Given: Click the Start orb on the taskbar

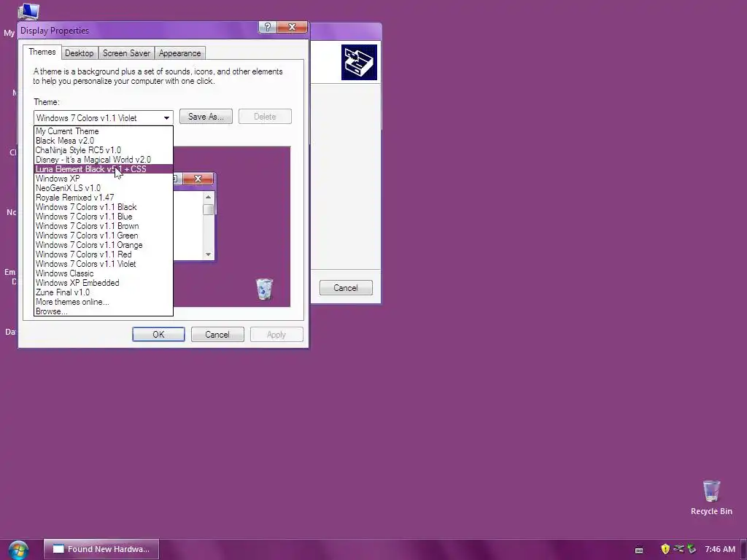Looking at the screenshot, I should 18,550.
